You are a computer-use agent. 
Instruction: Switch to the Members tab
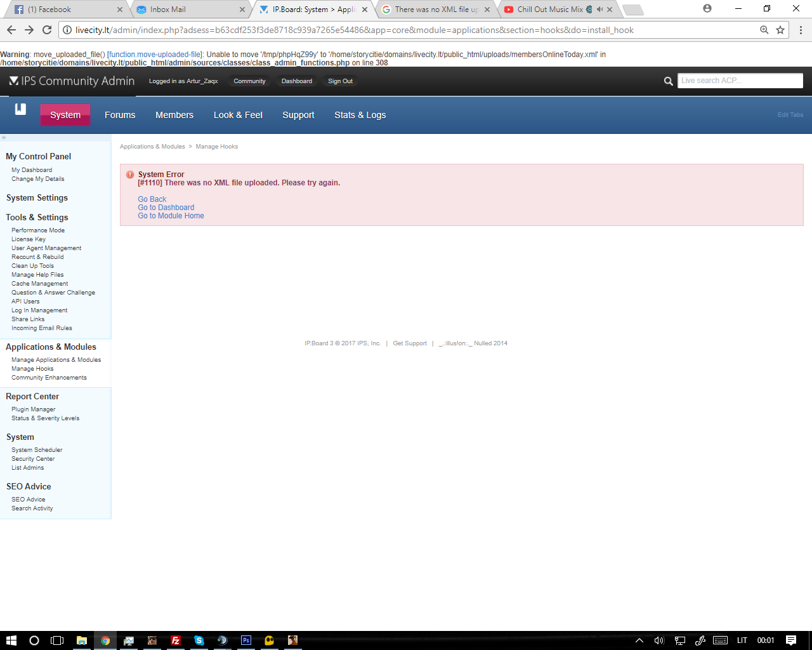pyautogui.click(x=174, y=115)
